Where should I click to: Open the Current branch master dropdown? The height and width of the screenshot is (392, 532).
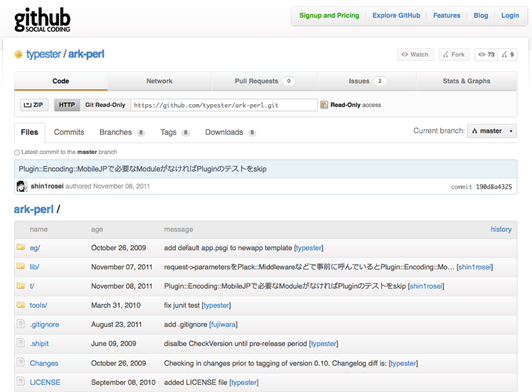click(x=492, y=131)
